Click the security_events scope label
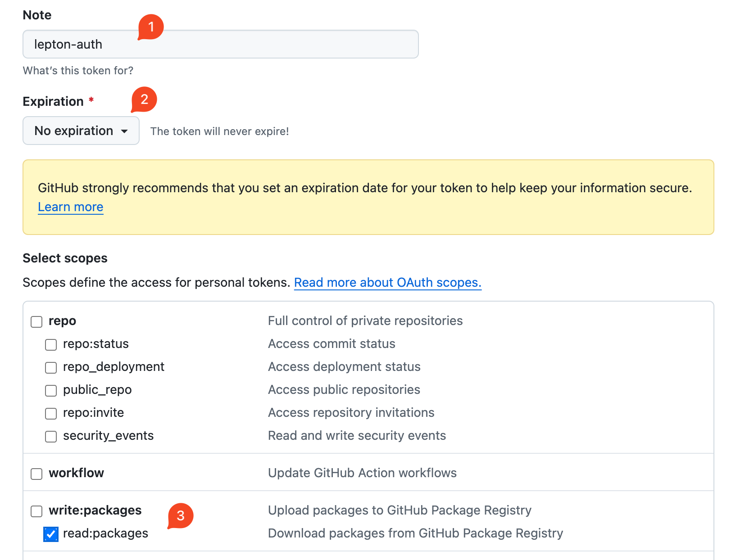Viewport: 736px width, 560px height. click(108, 435)
